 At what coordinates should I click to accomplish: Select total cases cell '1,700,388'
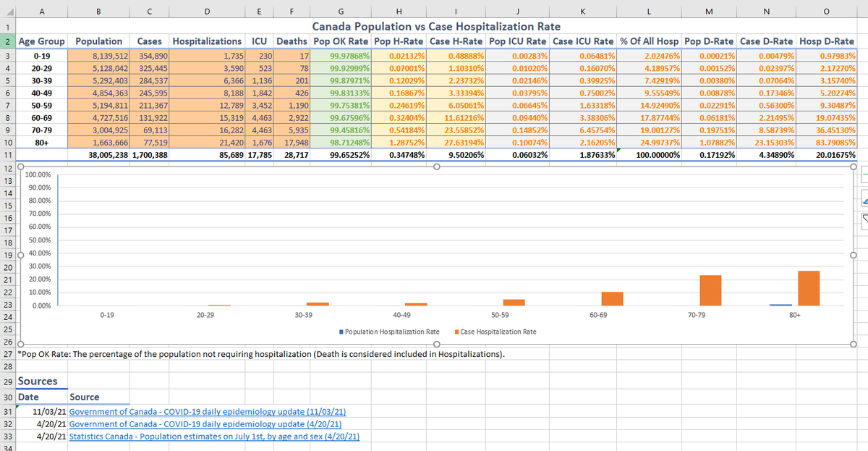point(150,155)
